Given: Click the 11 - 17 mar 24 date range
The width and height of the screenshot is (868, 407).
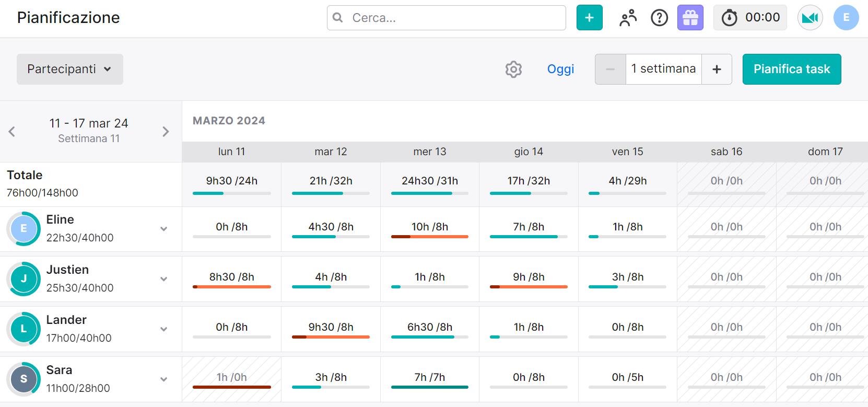Looking at the screenshot, I should pos(89,123).
